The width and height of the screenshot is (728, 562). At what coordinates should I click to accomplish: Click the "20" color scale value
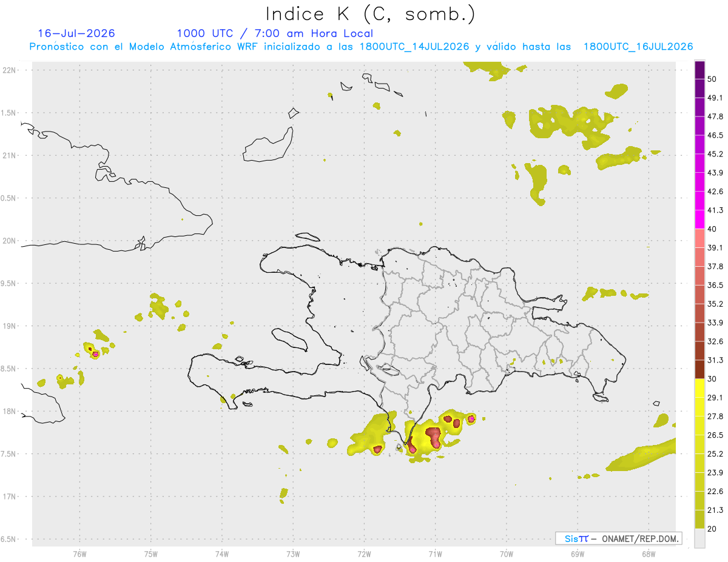click(x=713, y=529)
